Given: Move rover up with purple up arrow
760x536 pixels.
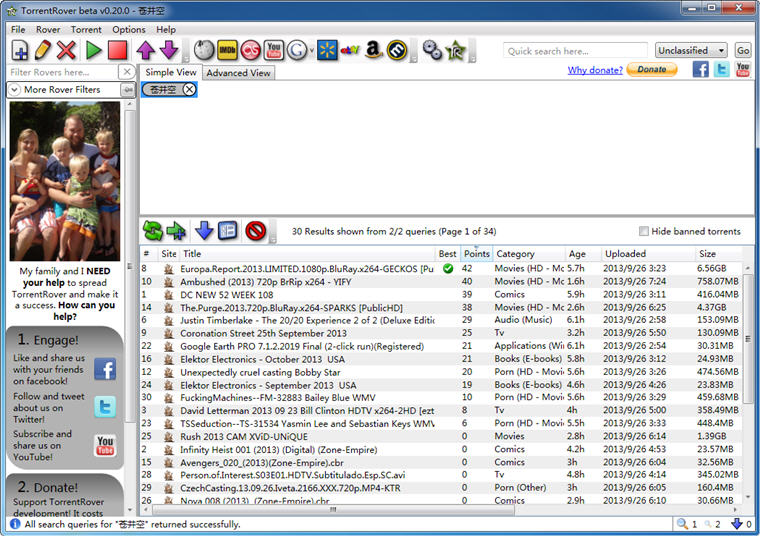Looking at the screenshot, I should [x=145, y=50].
